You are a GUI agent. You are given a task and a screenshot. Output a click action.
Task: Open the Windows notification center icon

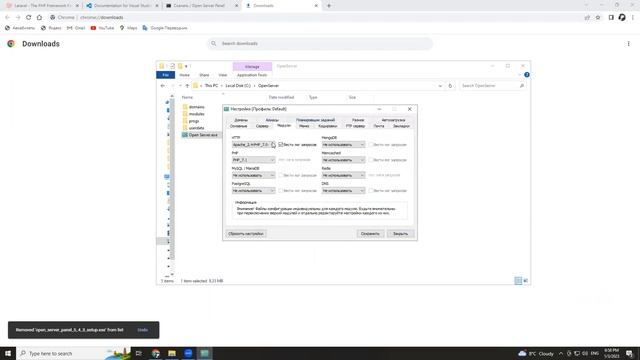629,353
